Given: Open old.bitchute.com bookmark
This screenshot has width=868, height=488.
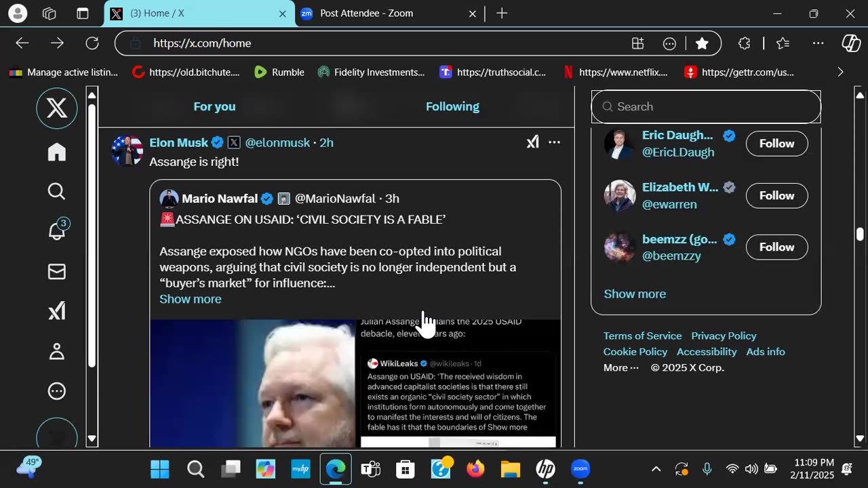Looking at the screenshot, I should pyautogui.click(x=186, y=72).
